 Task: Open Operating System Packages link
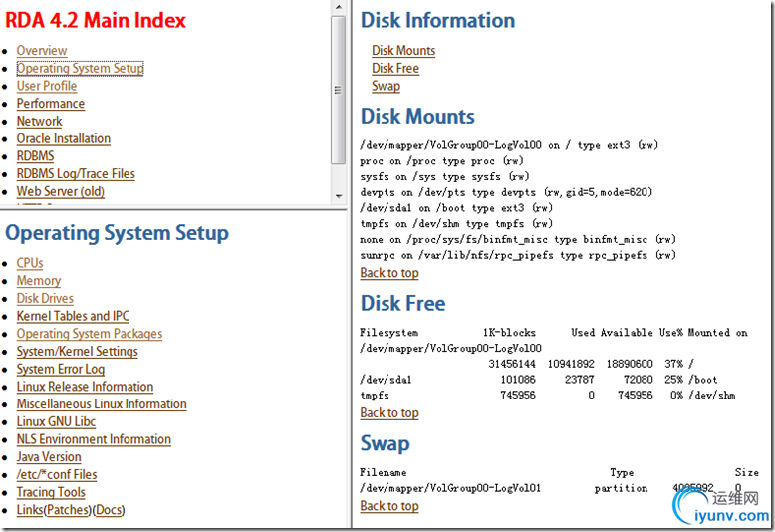(89, 335)
